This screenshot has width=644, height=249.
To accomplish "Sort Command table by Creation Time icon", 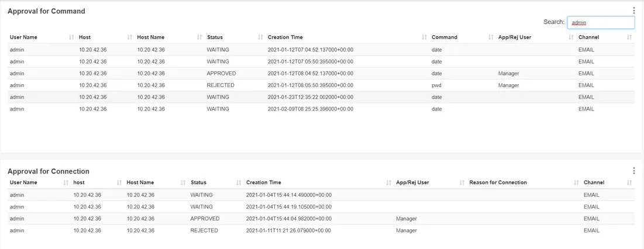I will [x=424, y=37].
